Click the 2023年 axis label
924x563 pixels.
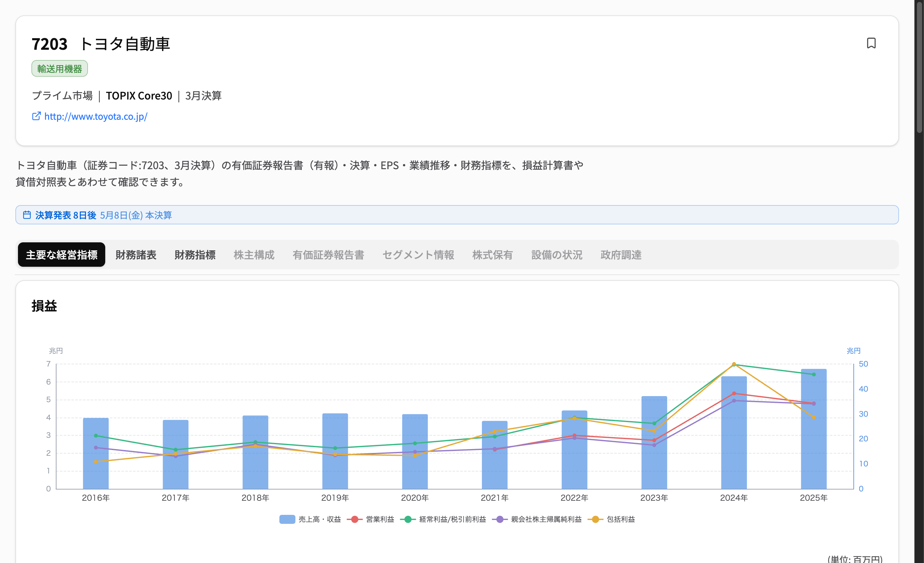(654, 498)
